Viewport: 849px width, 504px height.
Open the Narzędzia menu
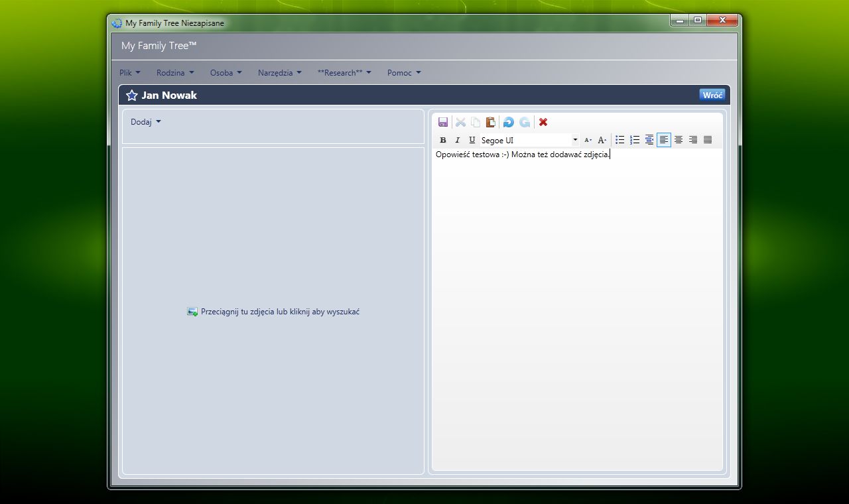point(280,73)
